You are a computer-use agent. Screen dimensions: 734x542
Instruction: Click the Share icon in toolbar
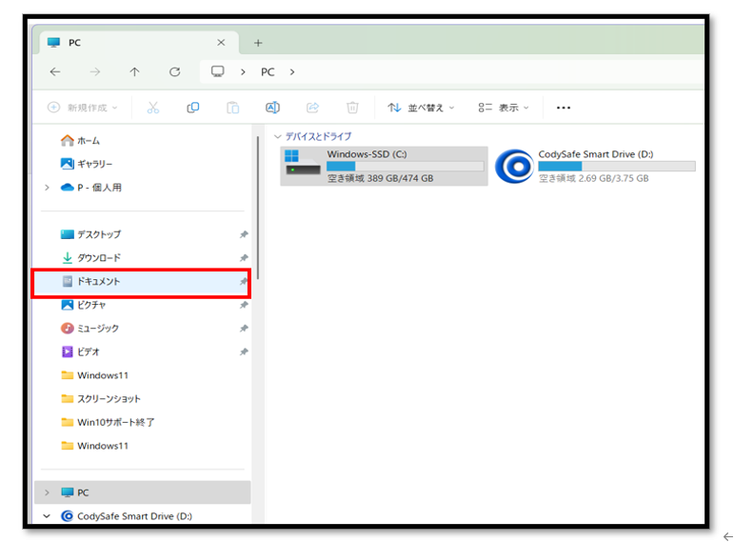click(x=313, y=108)
